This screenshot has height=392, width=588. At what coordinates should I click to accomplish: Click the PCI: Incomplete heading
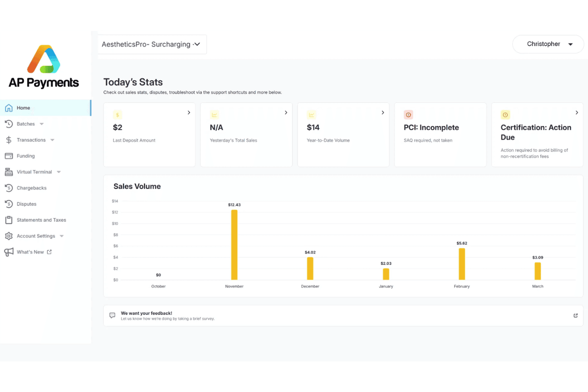(431, 127)
